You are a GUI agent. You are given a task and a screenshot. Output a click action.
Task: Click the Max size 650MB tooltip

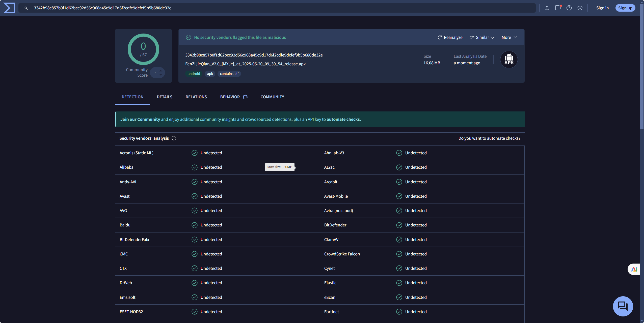280,167
